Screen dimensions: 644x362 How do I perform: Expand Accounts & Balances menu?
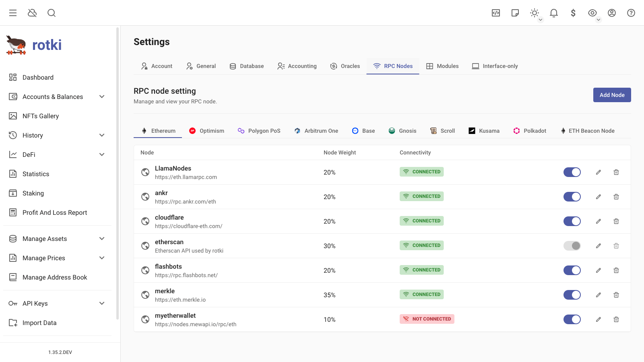[57, 97]
